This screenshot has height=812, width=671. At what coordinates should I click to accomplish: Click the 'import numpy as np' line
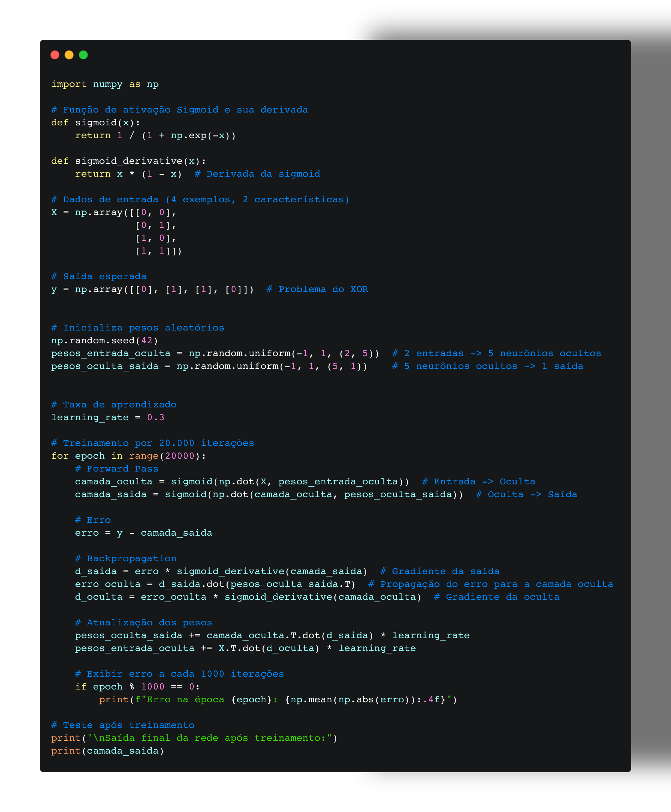click(105, 84)
